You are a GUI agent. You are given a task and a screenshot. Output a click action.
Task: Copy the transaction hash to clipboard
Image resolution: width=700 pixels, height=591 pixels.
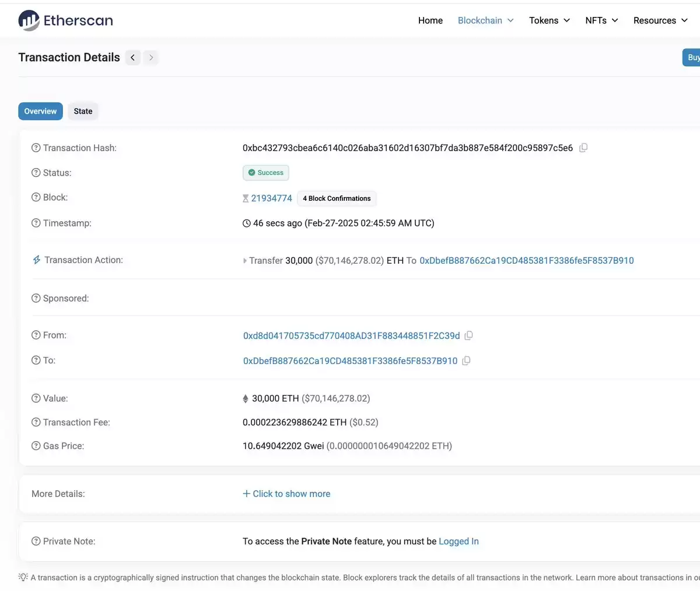(x=583, y=148)
